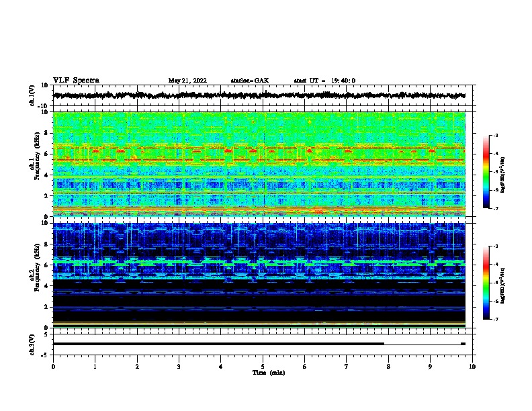Click the "-5" tick on ch.3 voltage axis
Screen dimensions: 532x411
(45, 355)
